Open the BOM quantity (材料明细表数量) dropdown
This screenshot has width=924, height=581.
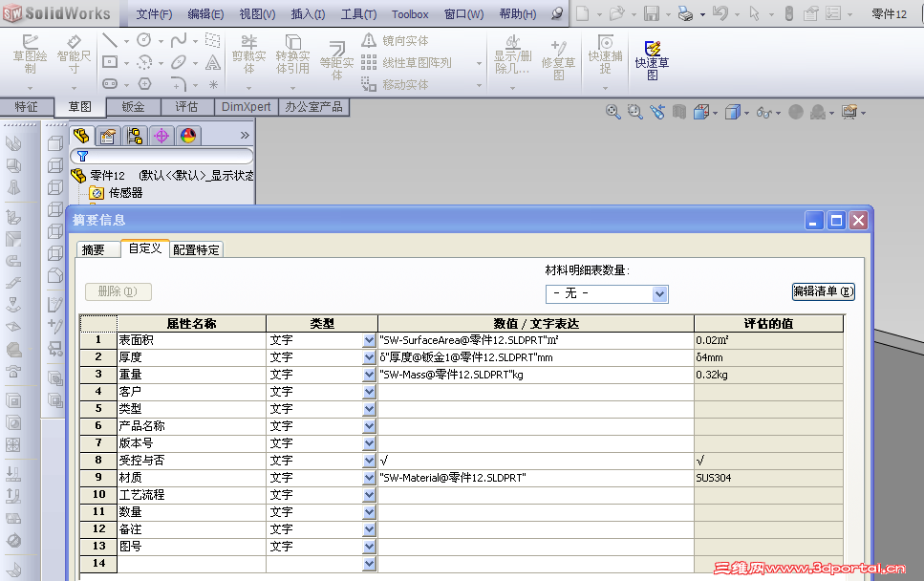(x=660, y=293)
